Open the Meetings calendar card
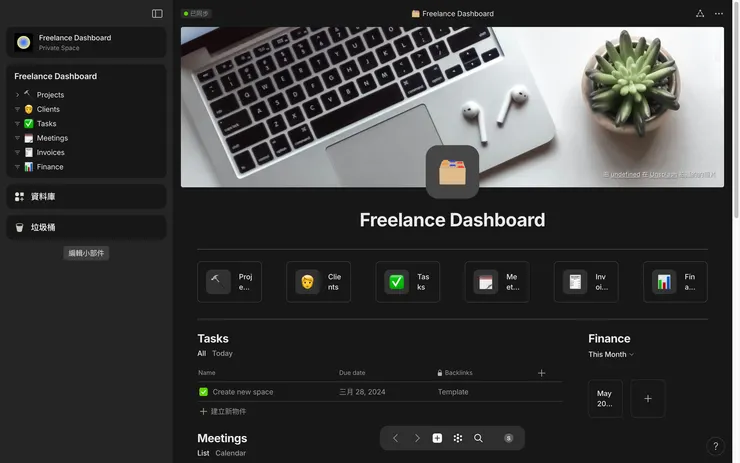 point(497,282)
